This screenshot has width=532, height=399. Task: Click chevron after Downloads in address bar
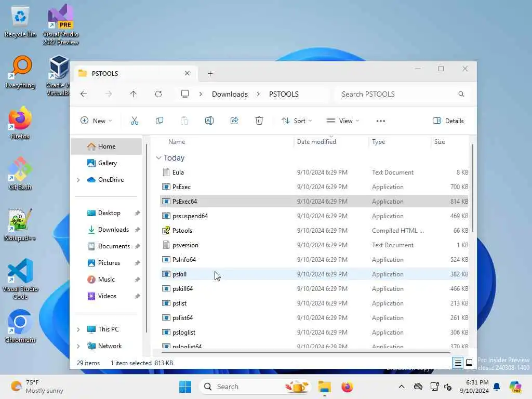[x=258, y=94]
